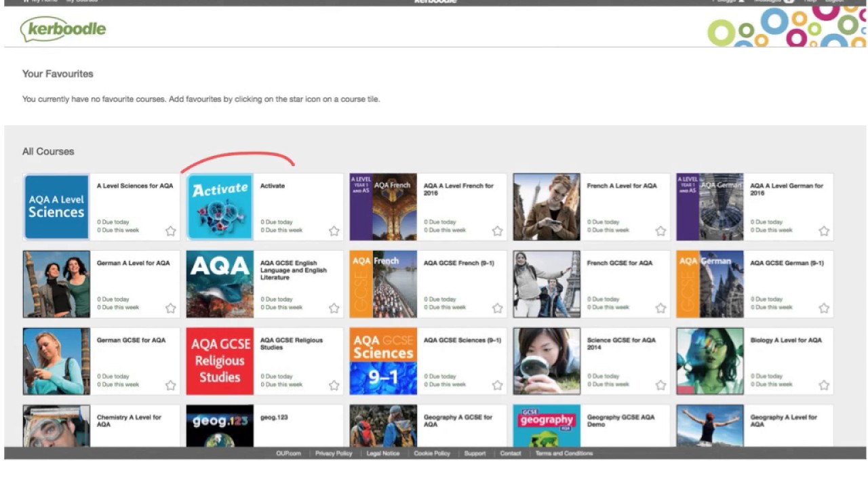Click the Legal Notice footer link
Viewport: 868px width, 488px height.
383,453
